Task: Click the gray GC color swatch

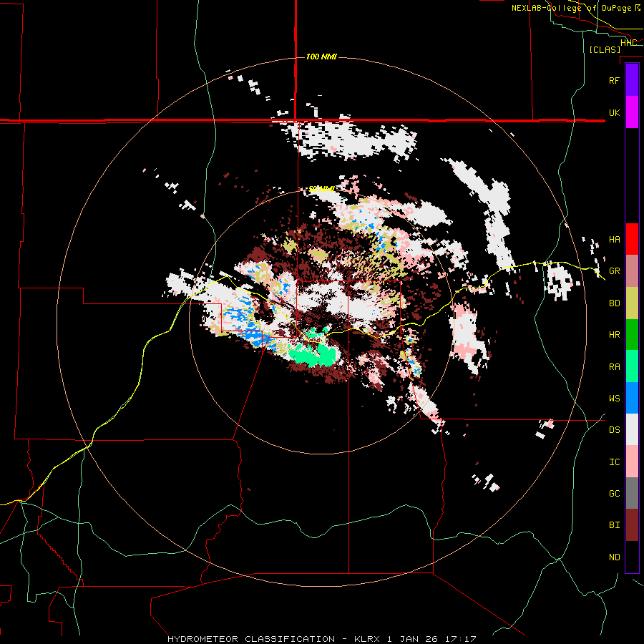Action: tap(632, 493)
